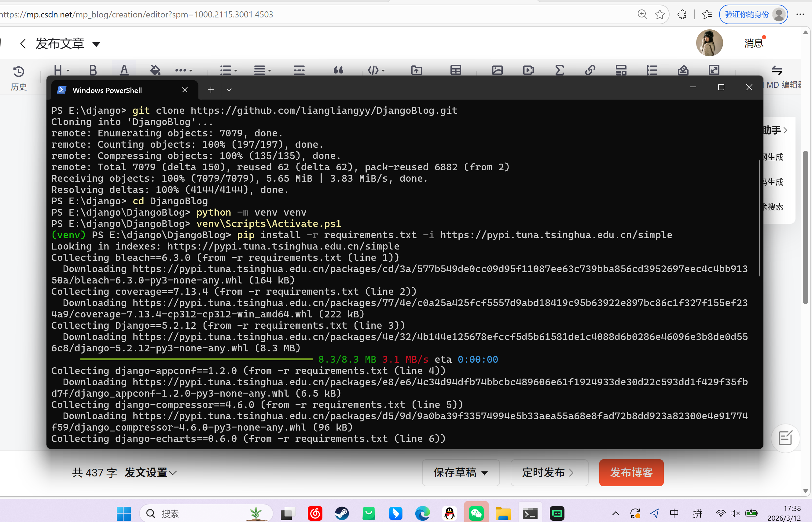Expand the 发布文章 title dropdown
Screen dimensions: 812x522
coord(96,44)
